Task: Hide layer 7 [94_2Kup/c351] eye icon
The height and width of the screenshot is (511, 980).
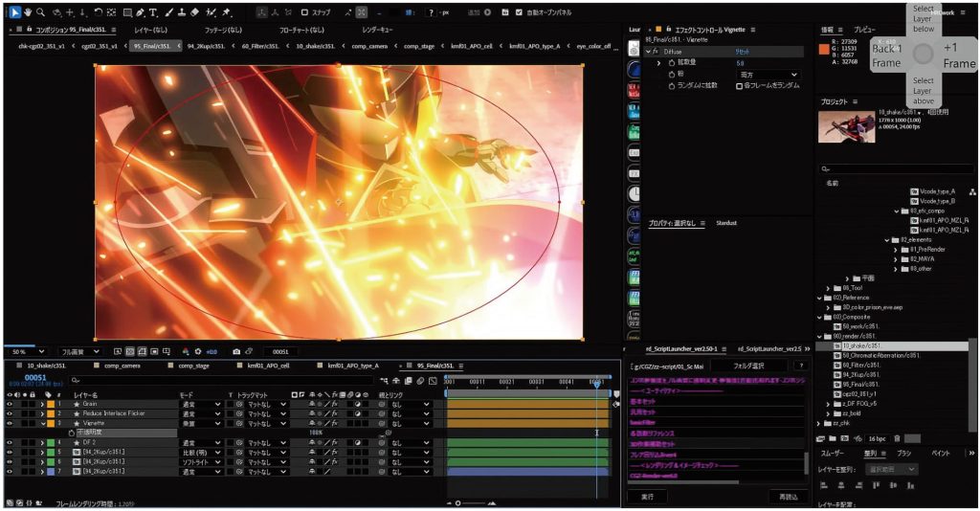Action: coord(10,471)
